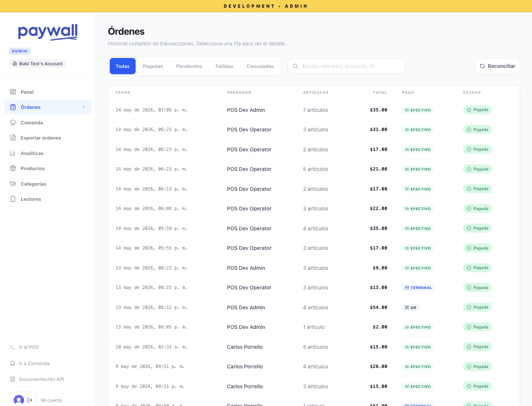The height and width of the screenshot is (406, 532).
Task: Click Bubi Test's Account chip
Action: click(x=38, y=63)
